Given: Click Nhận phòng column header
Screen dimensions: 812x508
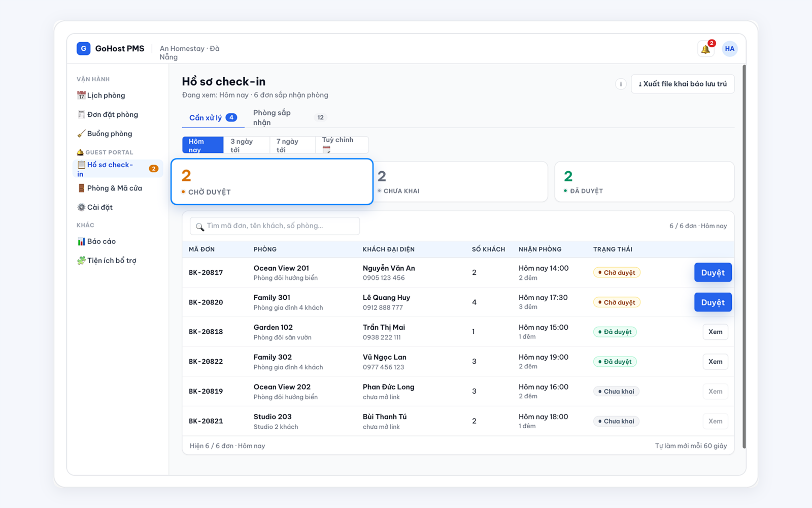Looking at the screenshot, I should coord(539,249).
